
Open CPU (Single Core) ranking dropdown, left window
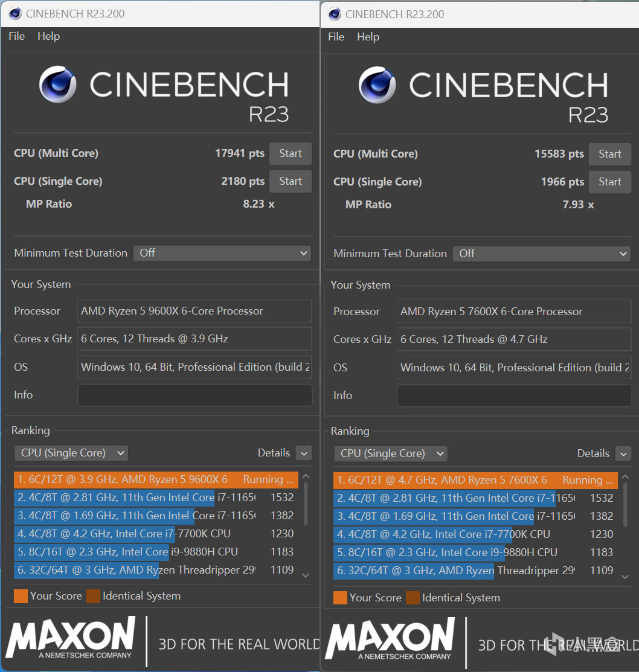(x=72, y=453)
